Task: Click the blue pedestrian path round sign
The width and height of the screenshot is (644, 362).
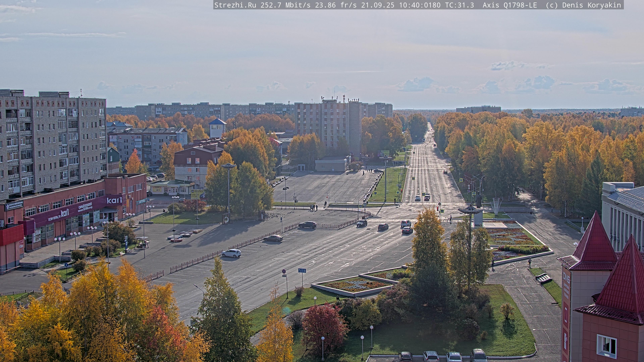Action: point(66,265)
